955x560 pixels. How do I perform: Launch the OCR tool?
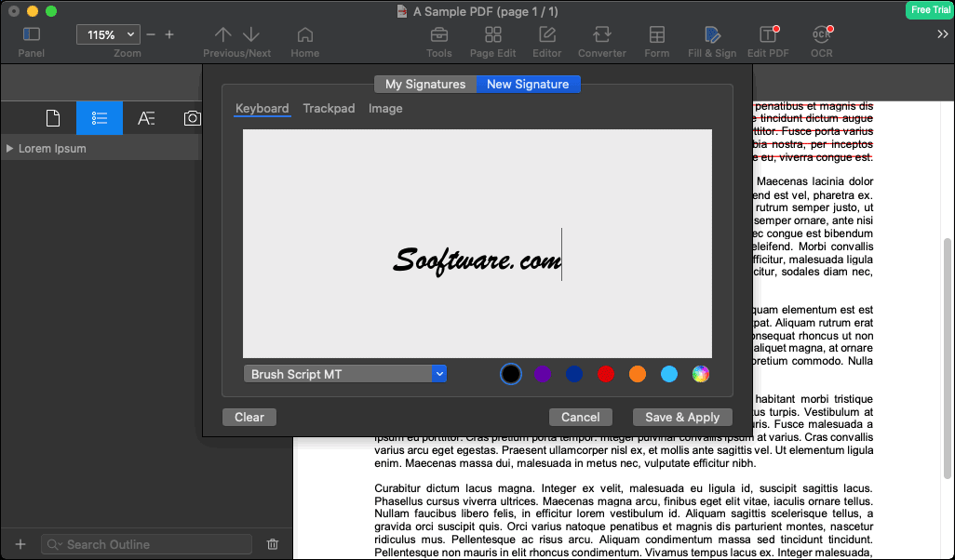point(822,34)
